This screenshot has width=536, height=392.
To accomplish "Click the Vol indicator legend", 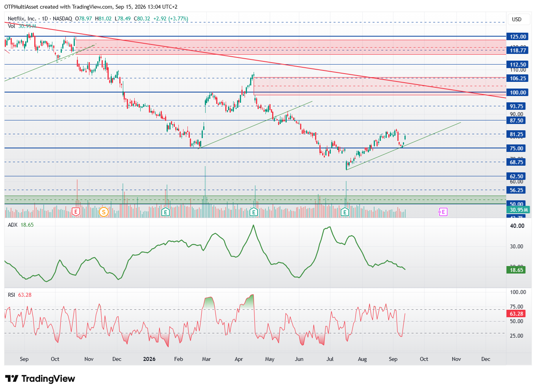I will click(x=22, y=26).
